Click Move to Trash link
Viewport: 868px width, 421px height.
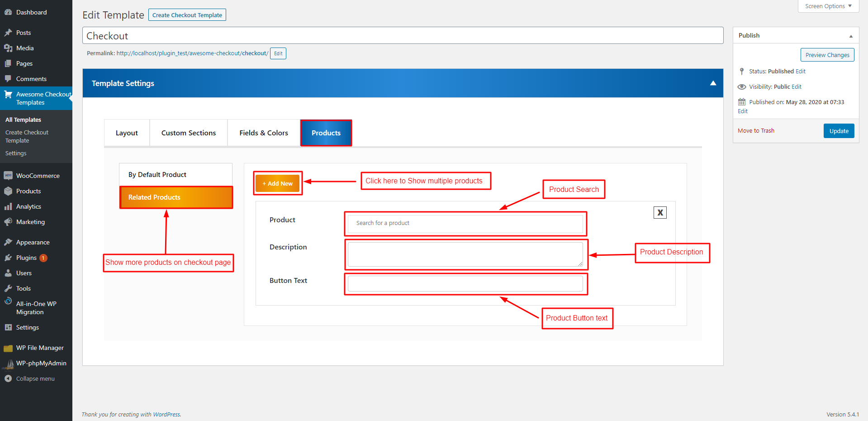[756, 131]
